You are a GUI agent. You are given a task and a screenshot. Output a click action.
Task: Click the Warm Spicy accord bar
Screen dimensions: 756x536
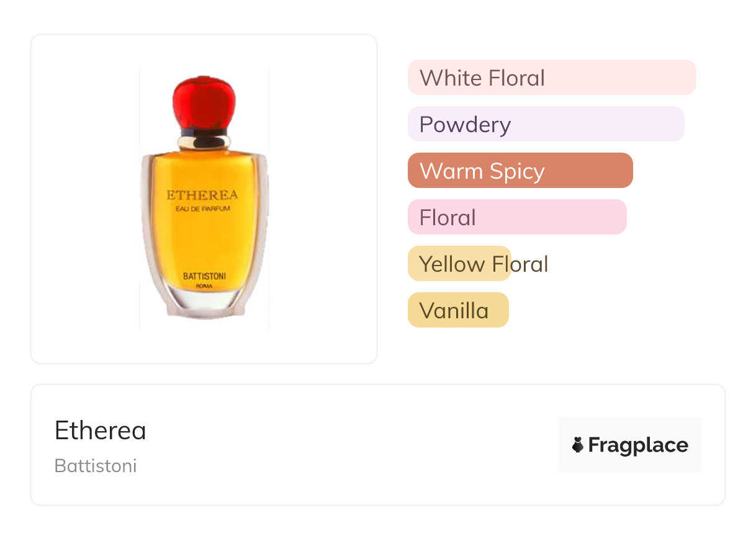pos(520,171)
